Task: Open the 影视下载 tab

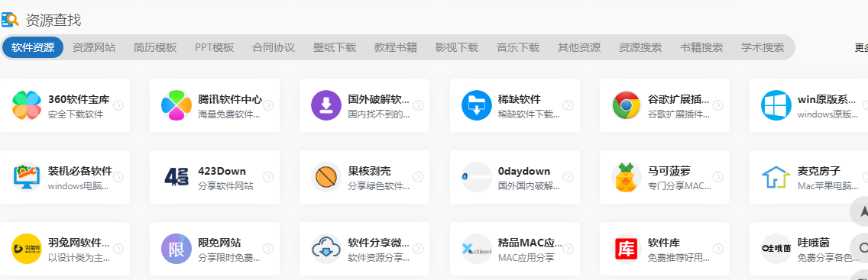Action: pyautogui.click(x=457, y=47)
